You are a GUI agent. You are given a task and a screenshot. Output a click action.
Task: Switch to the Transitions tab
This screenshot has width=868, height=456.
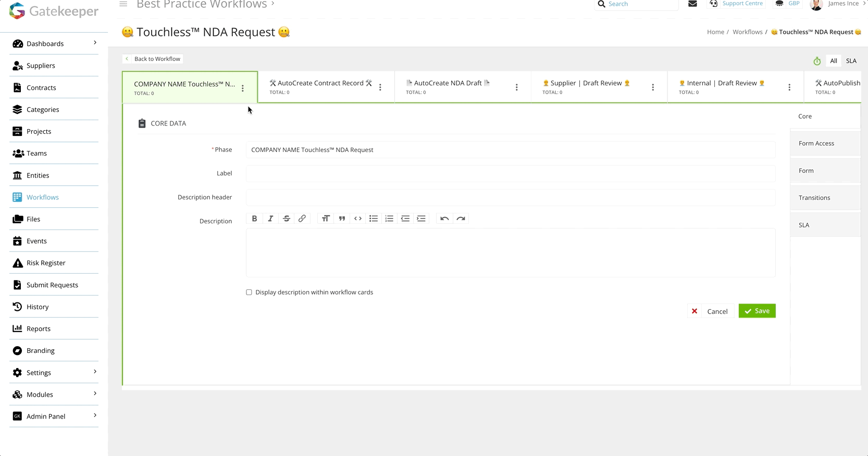click(825, 198)
